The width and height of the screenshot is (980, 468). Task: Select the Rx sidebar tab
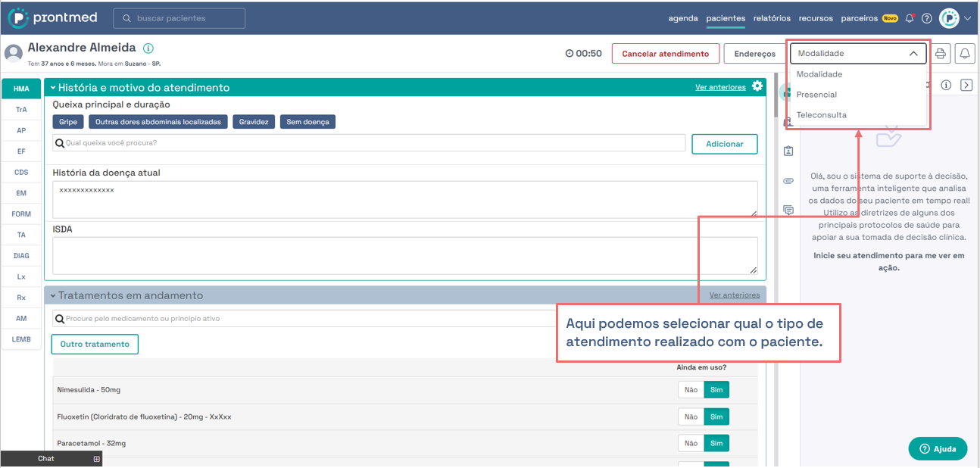pos(21,298)
